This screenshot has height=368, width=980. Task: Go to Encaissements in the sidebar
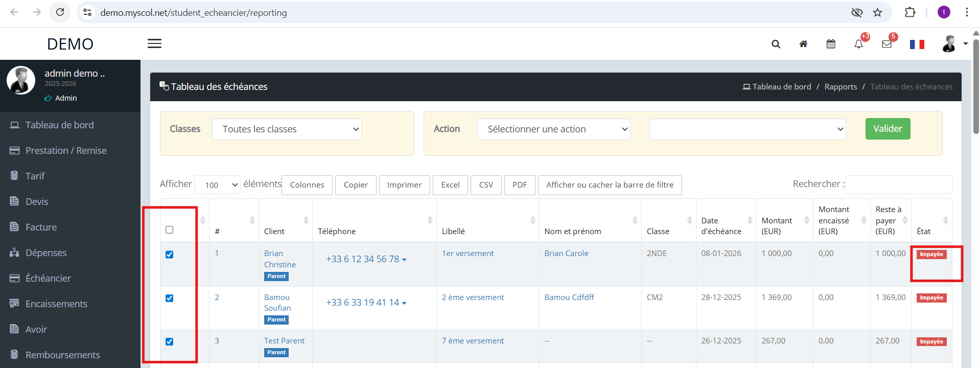(x=56, y=304)
